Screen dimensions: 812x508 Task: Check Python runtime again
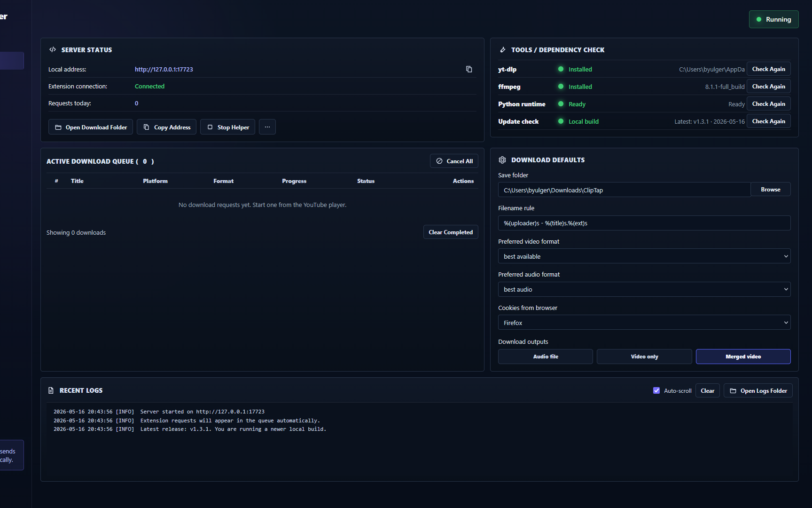click(x=768, y=104)
